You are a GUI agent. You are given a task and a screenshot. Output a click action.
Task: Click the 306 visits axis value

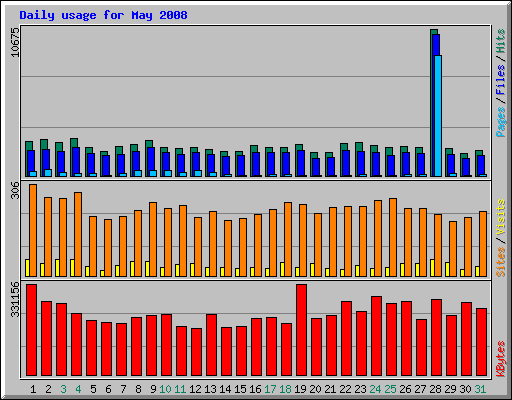(x=15, y=190)
